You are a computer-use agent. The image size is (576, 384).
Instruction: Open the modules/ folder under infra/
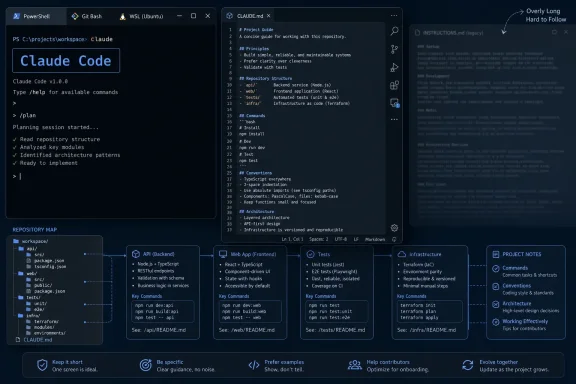pyautogui.click(x=40, y=327)
